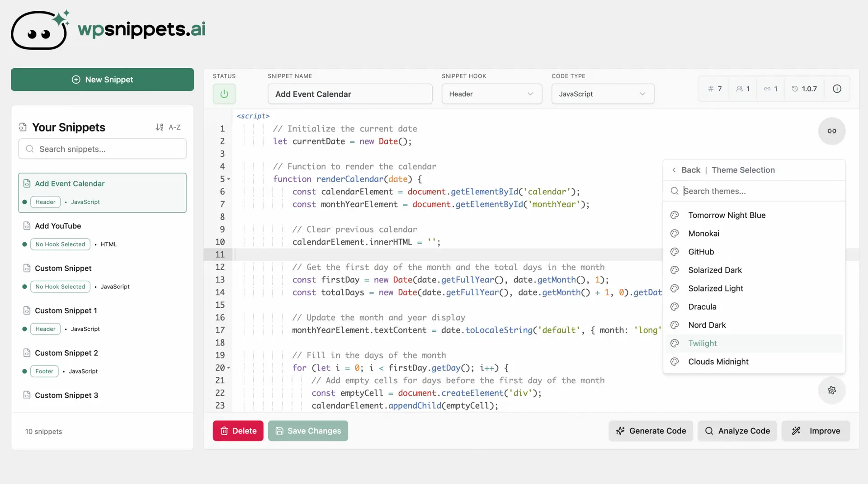This screenshot has width=868, height=484.
Task: Click magnifier icon in theme search
Action: tap(675, 191)
